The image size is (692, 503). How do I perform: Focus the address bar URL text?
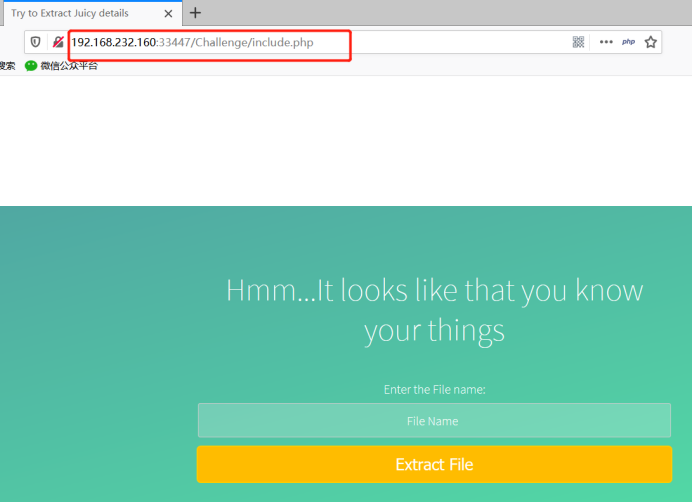click(x=192, y=42)
